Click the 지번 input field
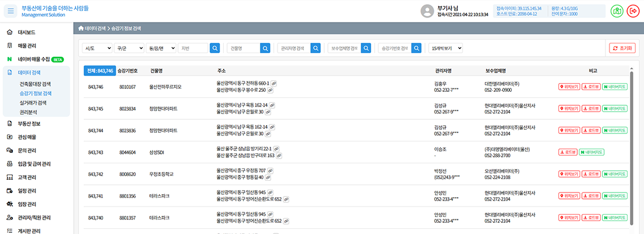This screenshot has width=644, height=234. click(193, 48)
